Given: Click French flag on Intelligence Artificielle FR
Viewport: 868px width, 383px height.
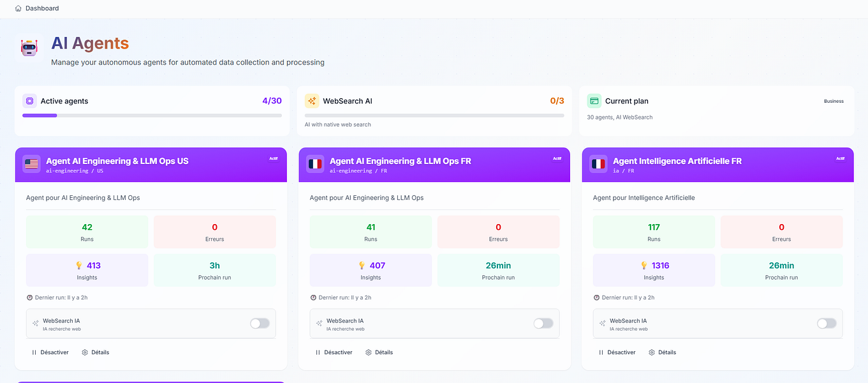Looking at the screenshot, I should [598, 164].
